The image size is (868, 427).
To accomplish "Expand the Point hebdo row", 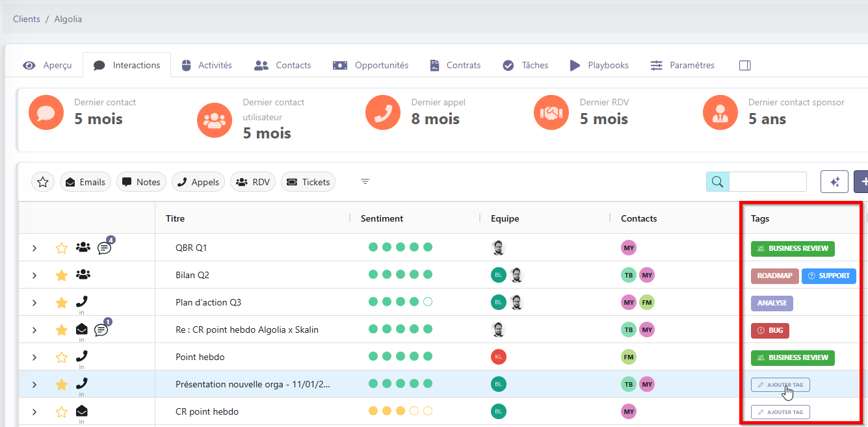I will coord(34,357).
